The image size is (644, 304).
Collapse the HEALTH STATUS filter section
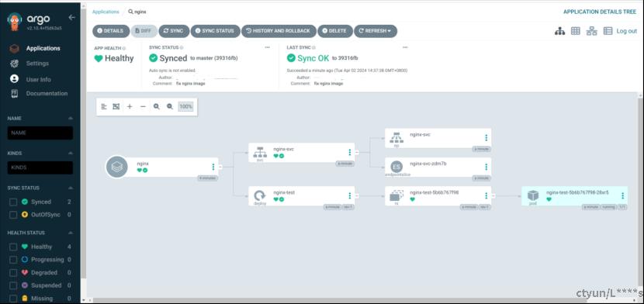pyautogui.click(x=71, y=233)
